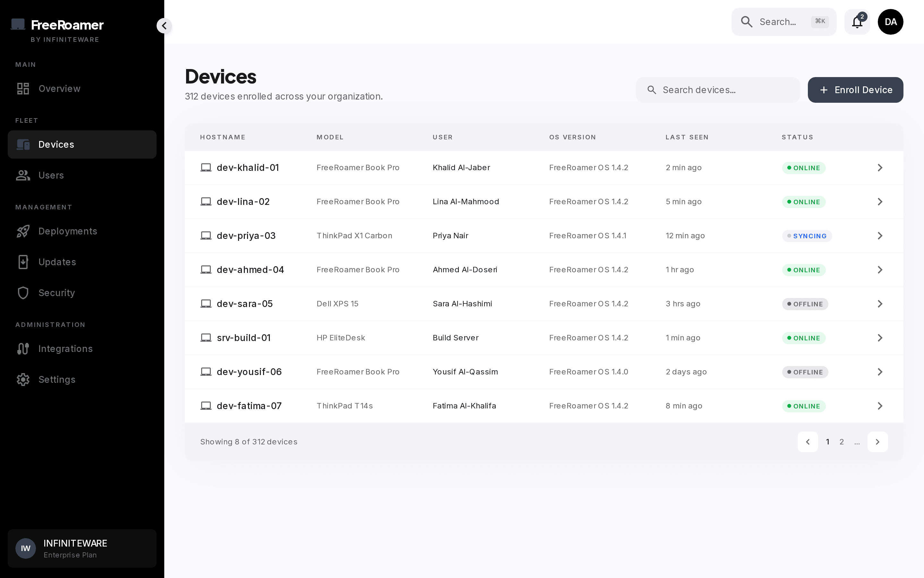Click the Devices sidebar icon
This screenshot has width=924, height=578.
(x=23, y=144)
